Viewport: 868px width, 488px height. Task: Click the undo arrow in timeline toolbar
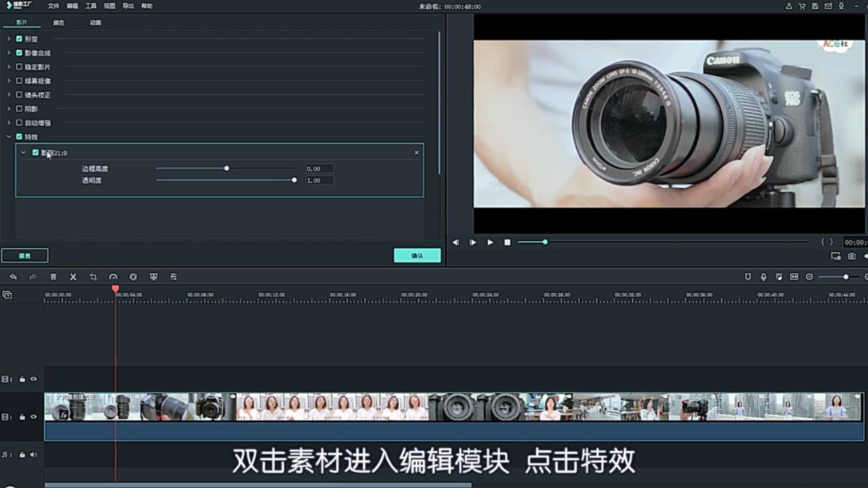coord(13,277)
